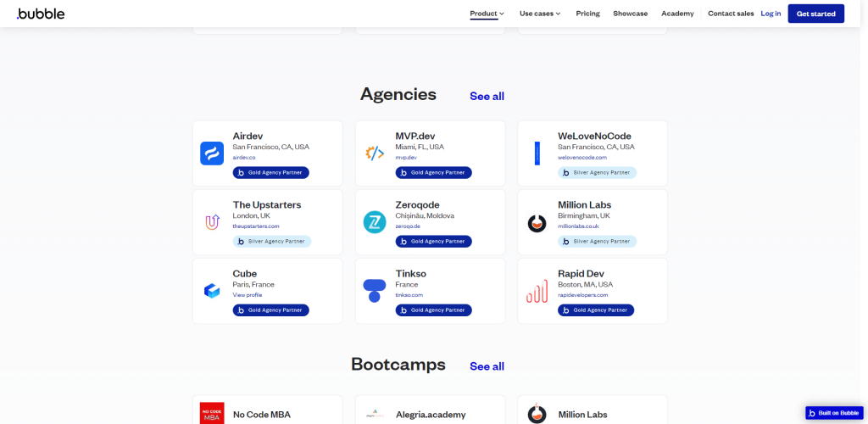Click Contact sales in the header
The image size is (868, 424).
(731, 14)
